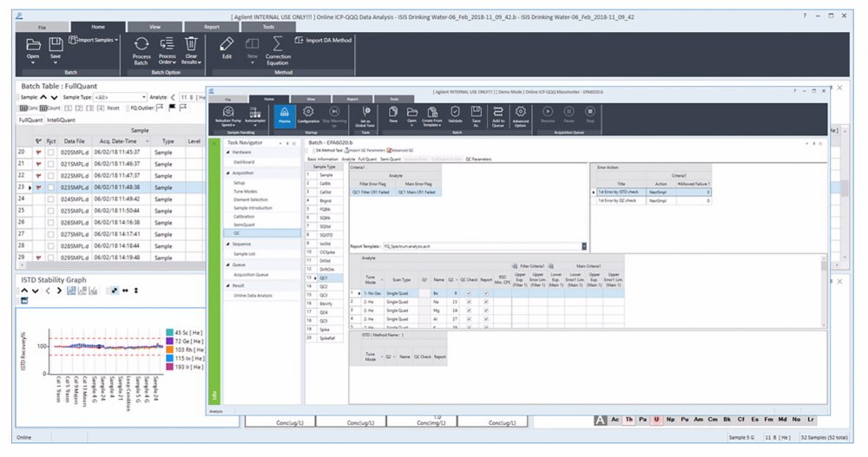
Task: Collapse Sequence group in Task Navigator
Action: click(x=228, y=244)
